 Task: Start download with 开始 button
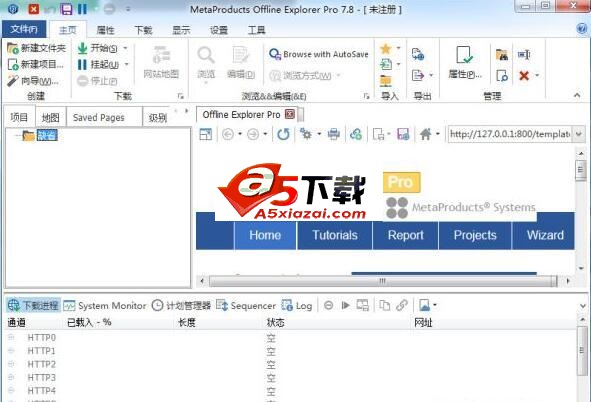98,48
